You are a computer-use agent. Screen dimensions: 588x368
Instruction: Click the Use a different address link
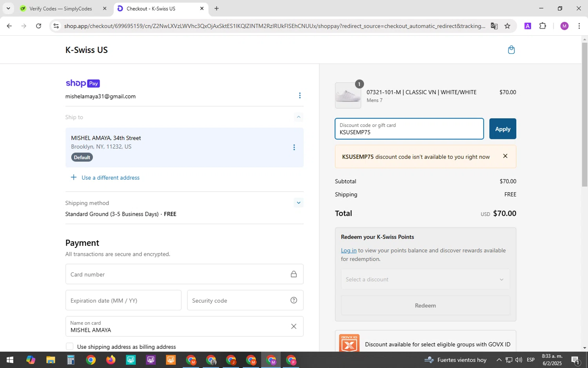(111, 178)
